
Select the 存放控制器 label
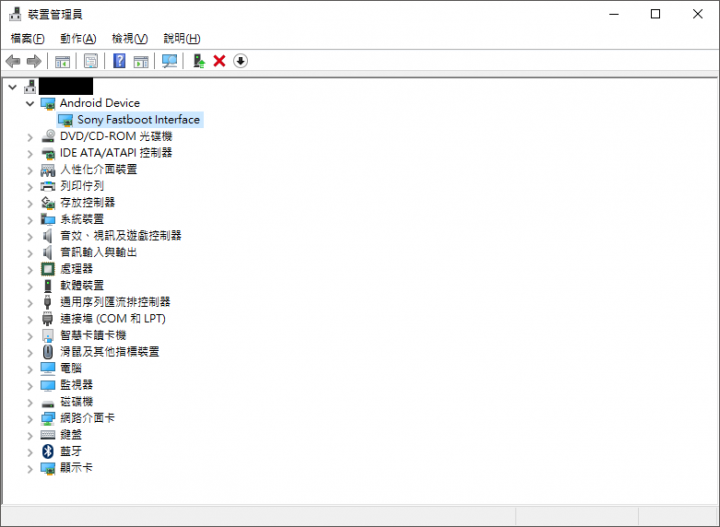pos(88,202)
